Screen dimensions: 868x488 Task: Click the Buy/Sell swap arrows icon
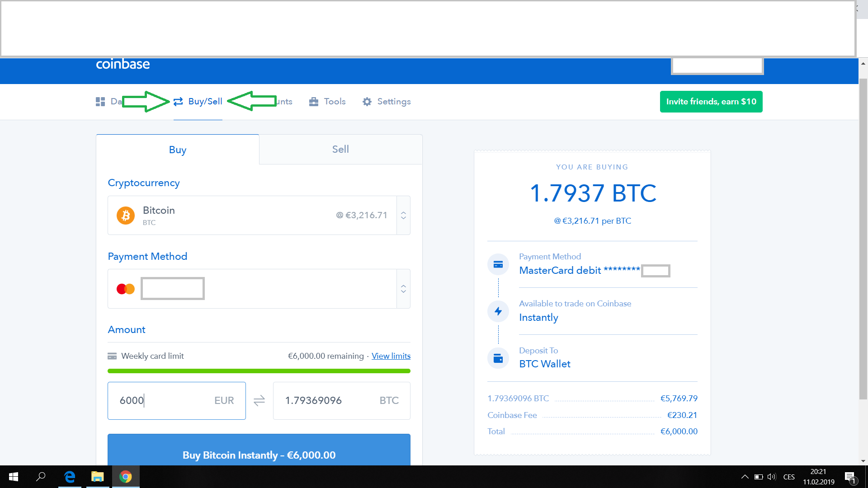[x=178, y=102]
